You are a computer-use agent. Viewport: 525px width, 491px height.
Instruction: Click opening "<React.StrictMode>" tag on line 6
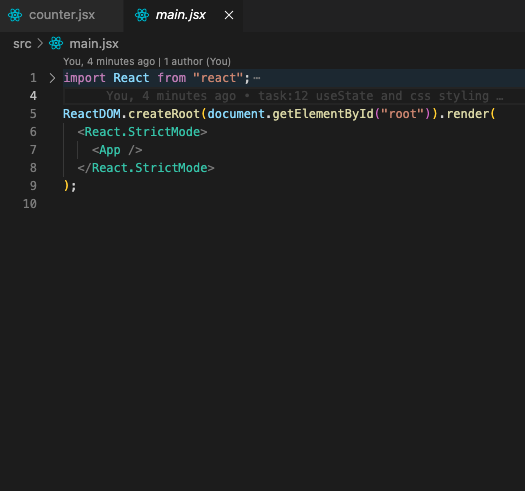pos(142,132)
